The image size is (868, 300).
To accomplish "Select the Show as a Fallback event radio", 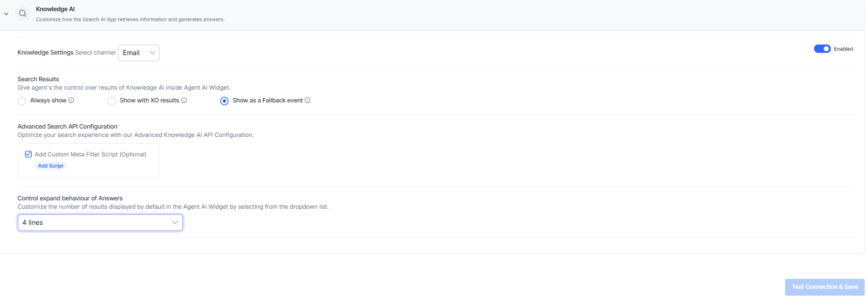I will [x=225, y=101].
